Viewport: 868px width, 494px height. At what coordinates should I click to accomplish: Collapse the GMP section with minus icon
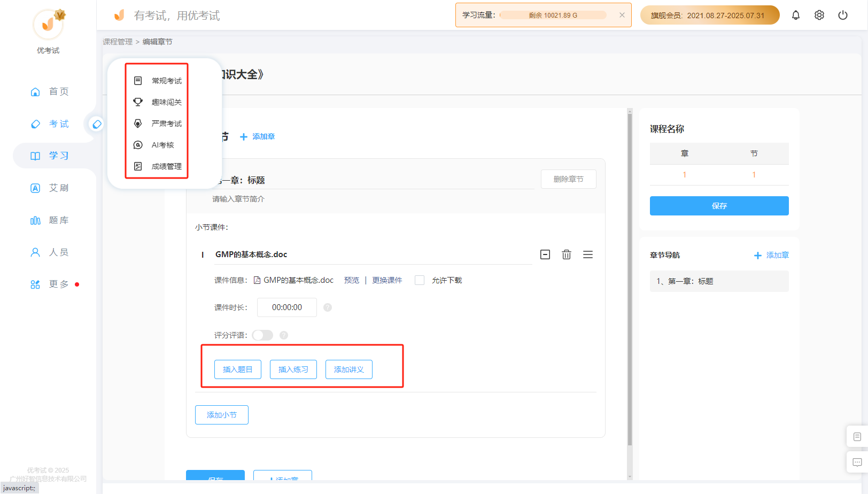click(545, 254)
